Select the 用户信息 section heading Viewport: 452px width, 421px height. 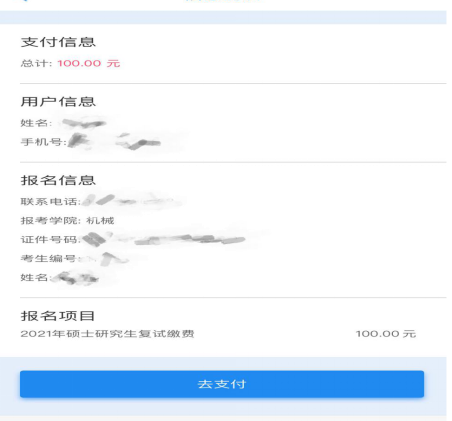click(58, 102)
